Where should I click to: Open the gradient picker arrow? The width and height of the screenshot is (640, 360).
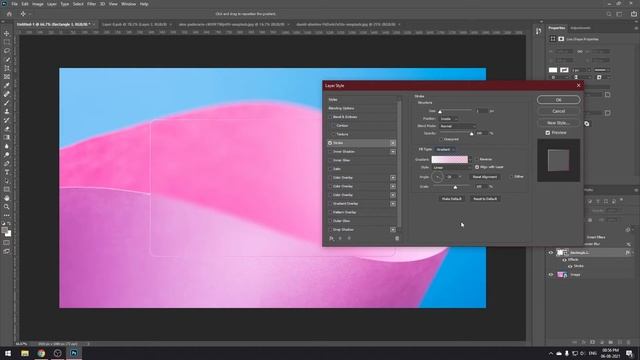click(x=470, y=160)
